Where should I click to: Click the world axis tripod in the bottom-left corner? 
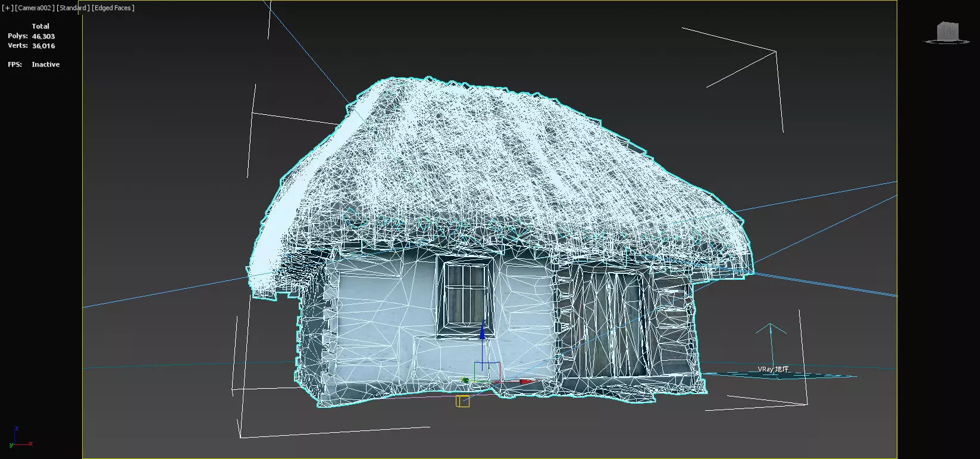[x=20, y=437]
